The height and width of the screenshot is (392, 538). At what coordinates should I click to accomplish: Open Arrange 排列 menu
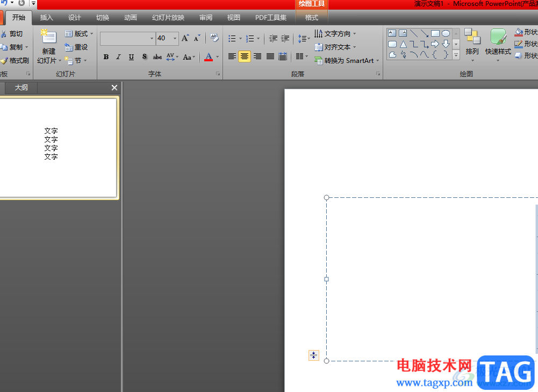pyautogui.click(x=472, y=45)
